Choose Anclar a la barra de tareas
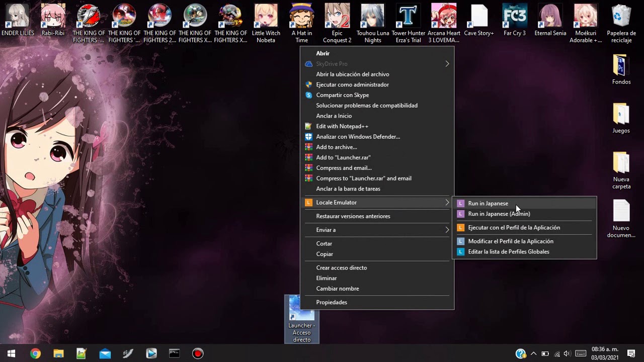This screenshot has width=644, height=362. (x=377, y=189)
